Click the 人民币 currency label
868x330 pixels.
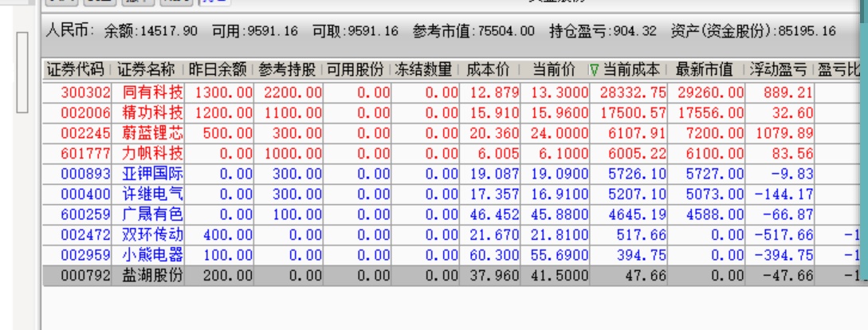coord(69,32)
